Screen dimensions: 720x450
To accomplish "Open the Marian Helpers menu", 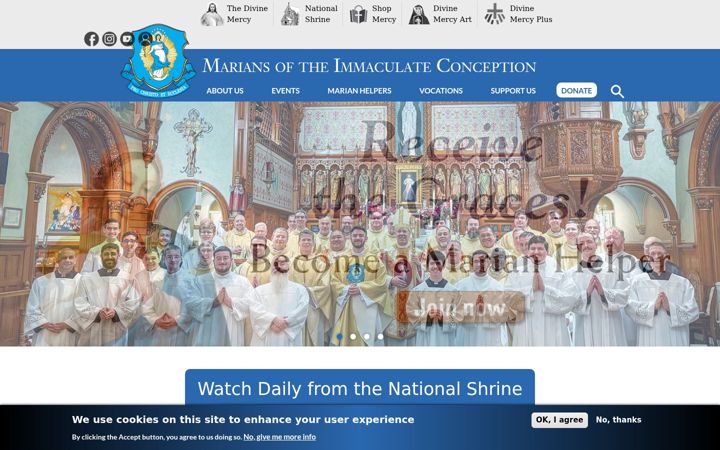I will pyautogui.click(x=359, y=91).
